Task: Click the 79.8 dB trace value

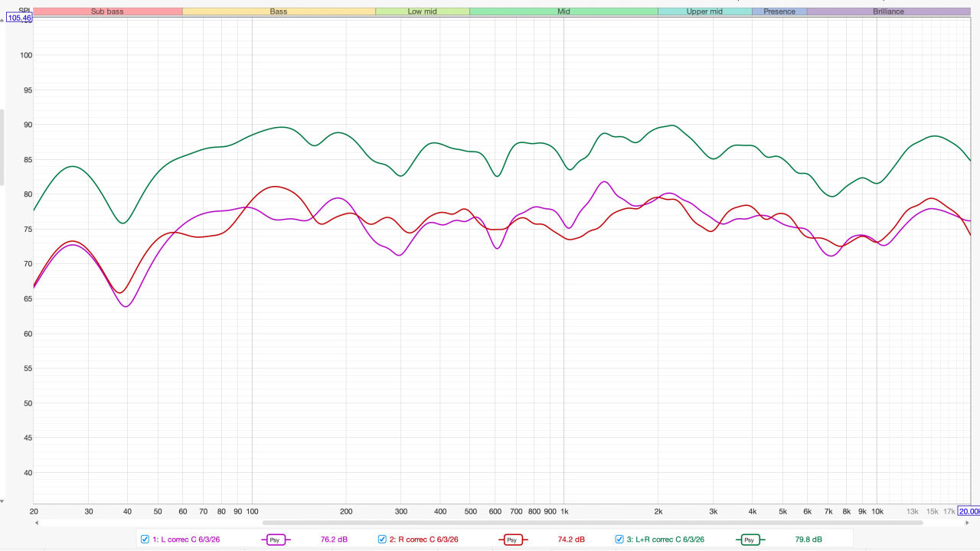Action: pyautogui.click(x=808, y=540)
